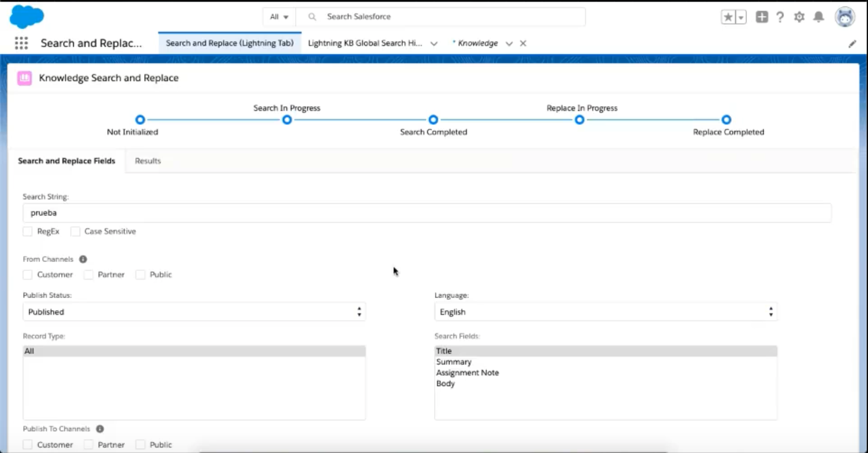Image resolution: width=868 pixels, height=453 pixels.
Task: Open the favorites list dropdown arrow
Action: [741, 17]
